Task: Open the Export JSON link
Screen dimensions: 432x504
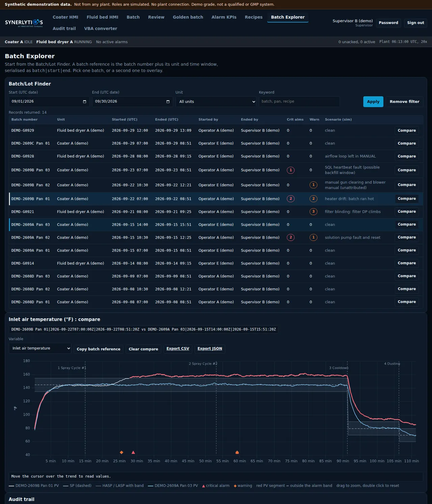Action: (x=210, y=349)
